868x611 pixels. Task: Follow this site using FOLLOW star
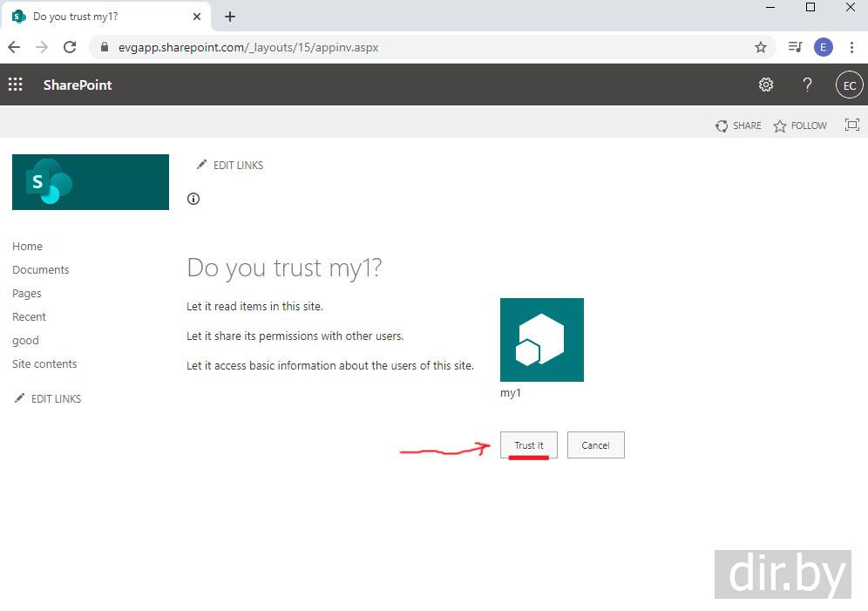click(800, 126)
